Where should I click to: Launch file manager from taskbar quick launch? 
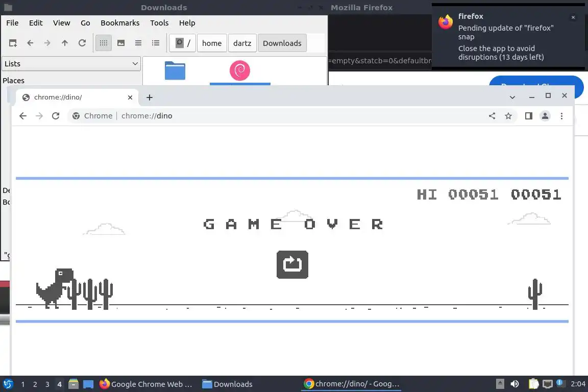73,384
